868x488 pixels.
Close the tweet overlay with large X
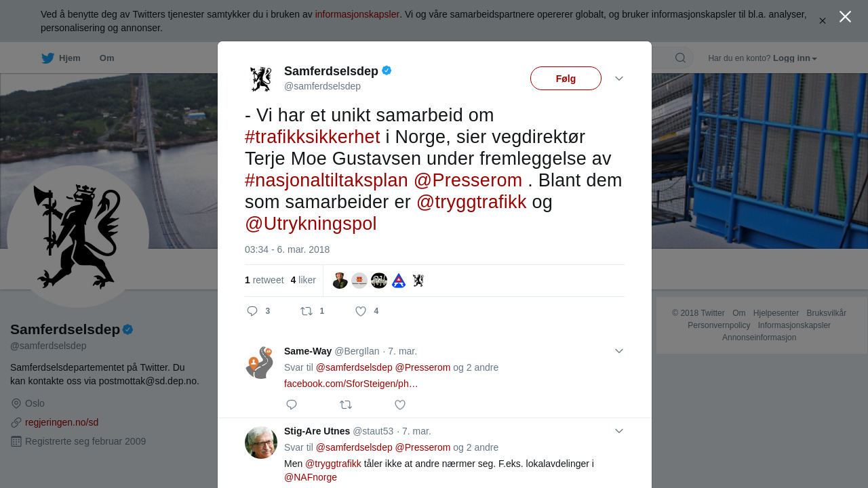click(x=845, y=16)
